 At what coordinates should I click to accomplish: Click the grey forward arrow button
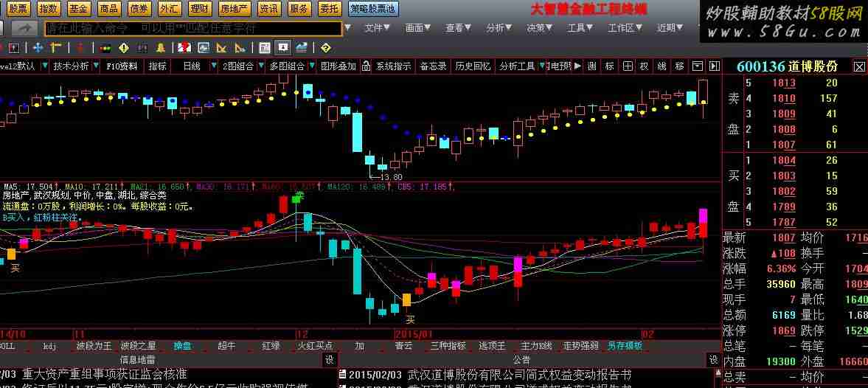(x=25, y=28)
